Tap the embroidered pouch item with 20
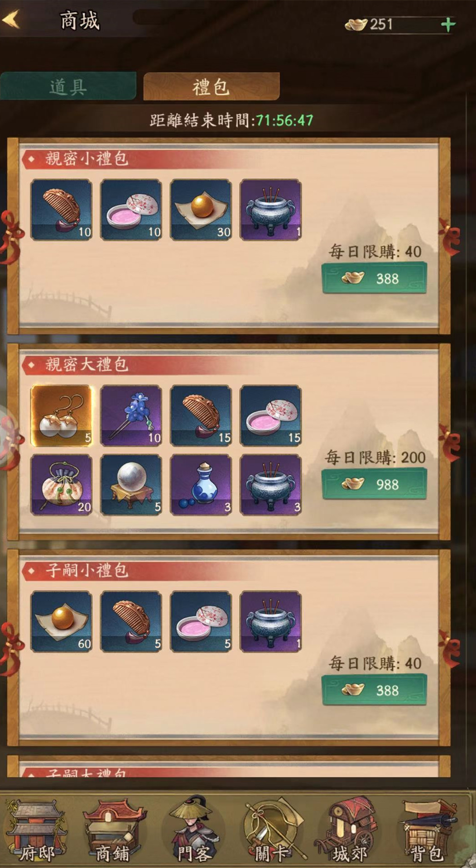 [x=62, y=485]
